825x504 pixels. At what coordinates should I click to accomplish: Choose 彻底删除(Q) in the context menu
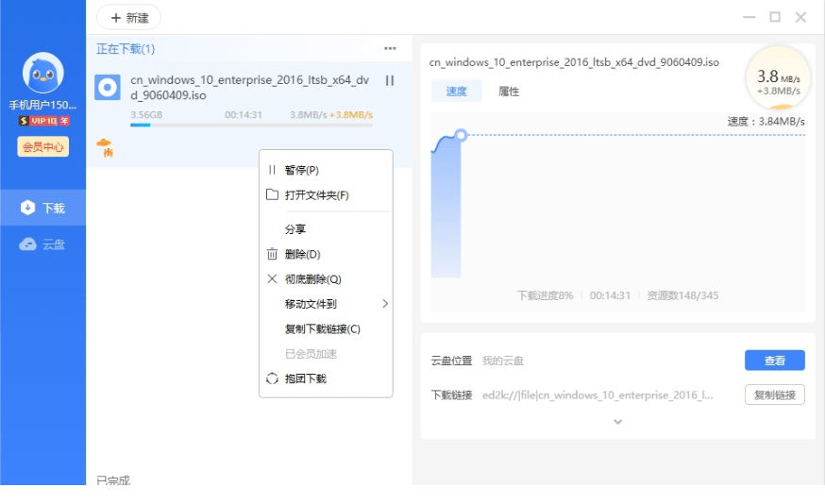coord(326,278)
